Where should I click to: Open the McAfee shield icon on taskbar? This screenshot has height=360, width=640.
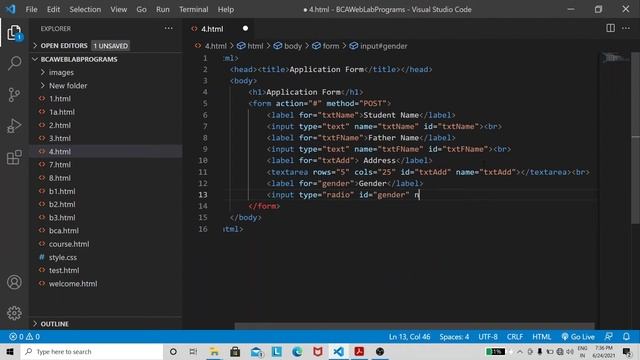coord(318,351)
